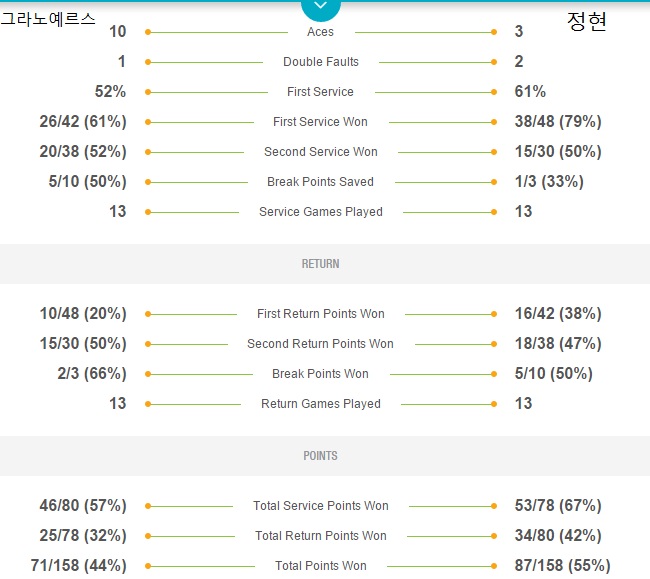Select the Double Faults label
The image size is (650, 579).
coord(321,62)
